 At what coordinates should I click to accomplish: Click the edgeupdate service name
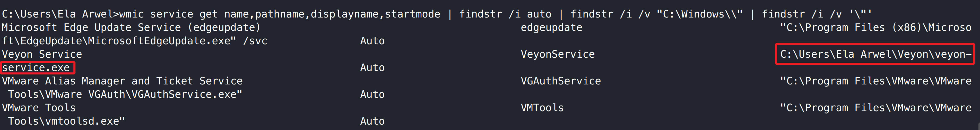[x=551, y=27]
